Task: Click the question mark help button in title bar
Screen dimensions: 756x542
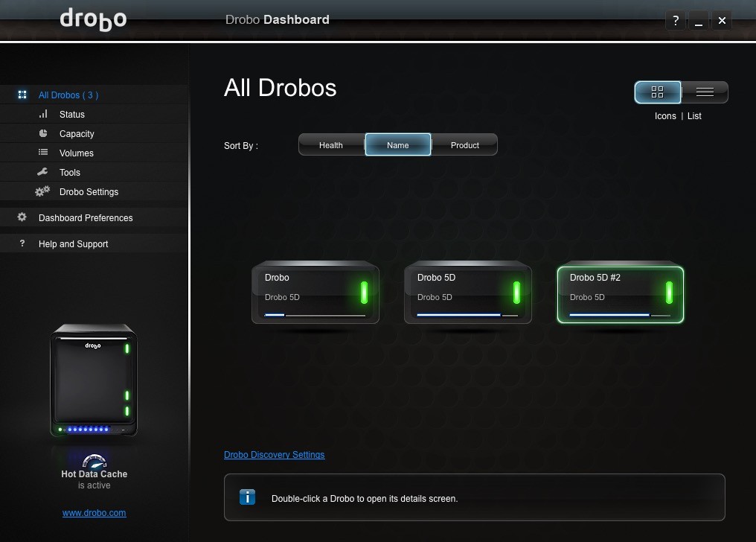Action: pos(676,20)
